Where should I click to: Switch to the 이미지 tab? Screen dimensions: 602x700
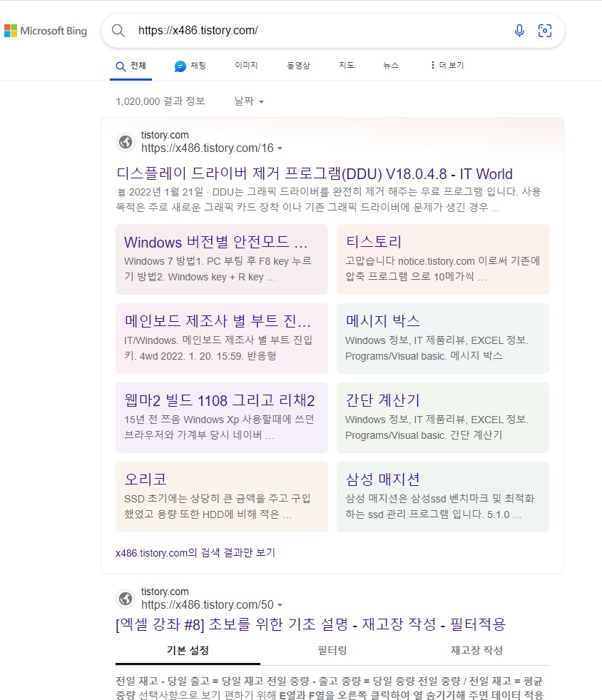click(246, 65)
